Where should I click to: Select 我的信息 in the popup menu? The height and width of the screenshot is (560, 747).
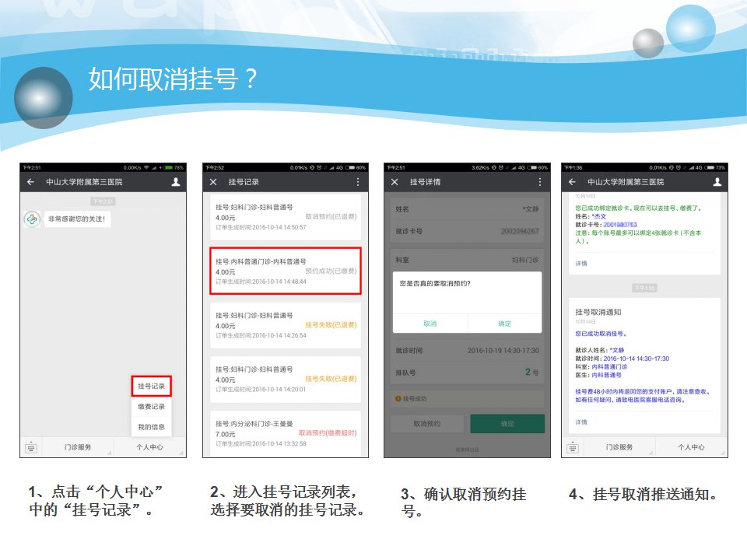pyautogui.click(x=152, y=427)
